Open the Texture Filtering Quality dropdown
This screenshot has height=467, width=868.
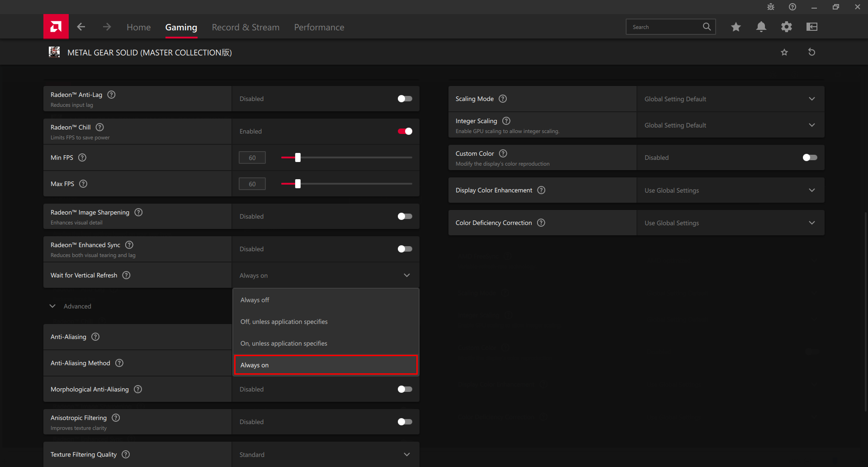325,454
